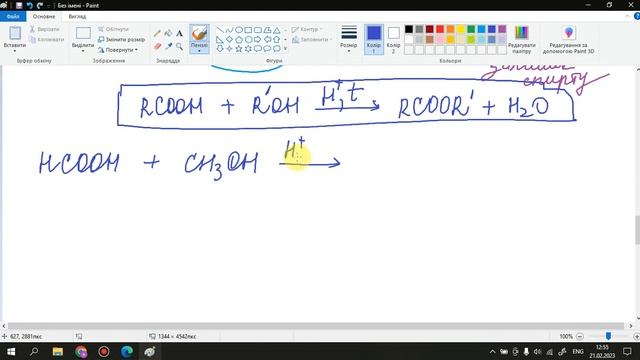Choose the Cloud callout shape
640x360 pixels.
click(x=277, y=49)
